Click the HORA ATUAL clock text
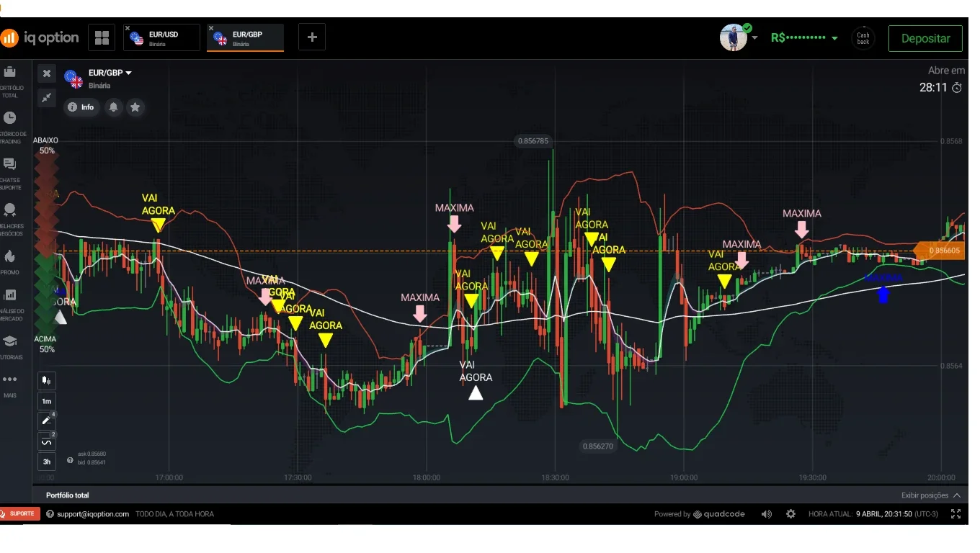 point(873,514)
